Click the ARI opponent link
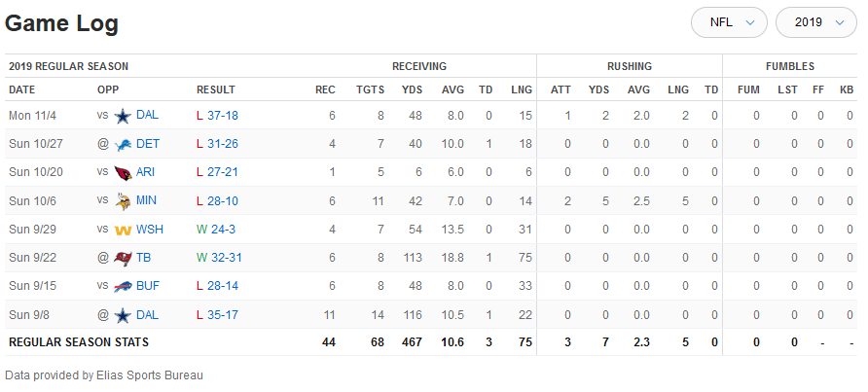 click(146, 172)
